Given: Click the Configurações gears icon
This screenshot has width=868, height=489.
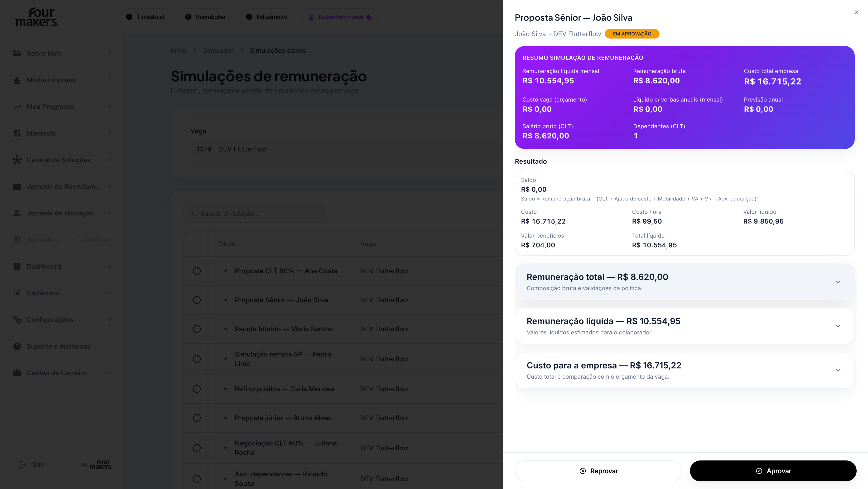Looking at the screenshot, I should click(x=17, y=320).
